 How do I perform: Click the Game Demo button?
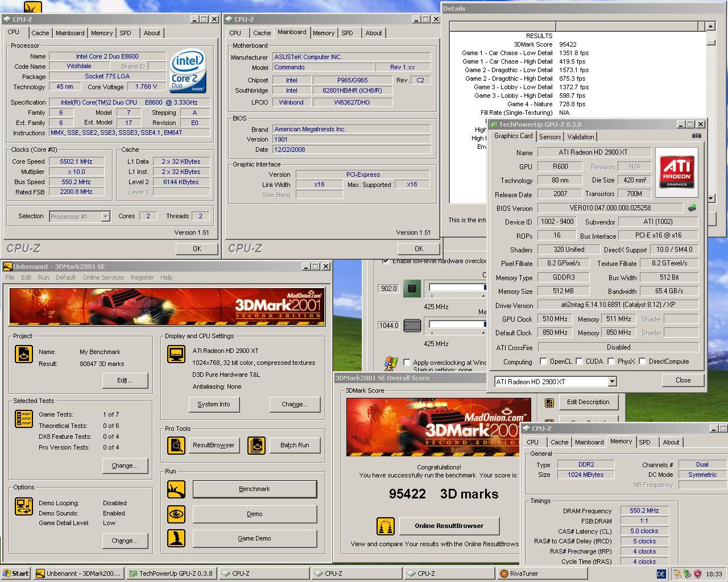click(x=254, y=538)
